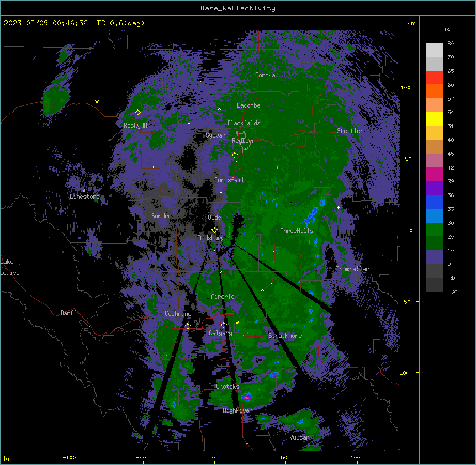Image resolution: width=476 pixels, height=465 pixels.
Task: Click the white plus marker north of Drumheller
Action: 338,207
